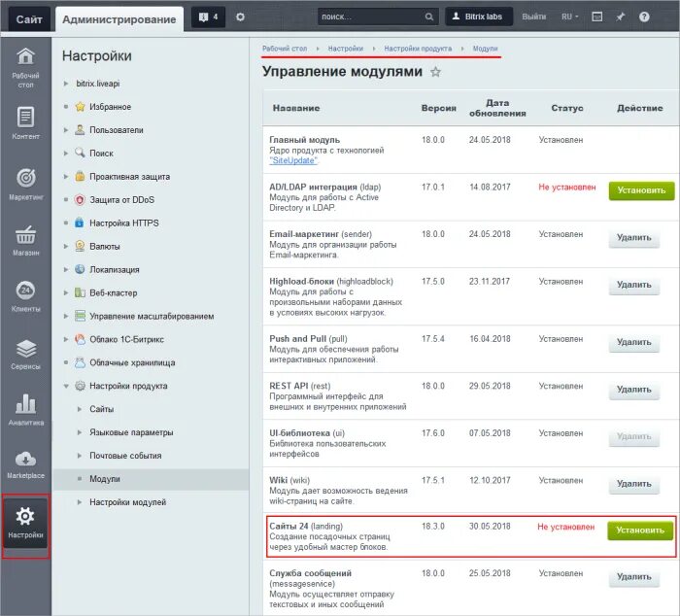Switch to the Сайт tab
Viewport: 680px width, 616px height.
[x=29, y=19]
